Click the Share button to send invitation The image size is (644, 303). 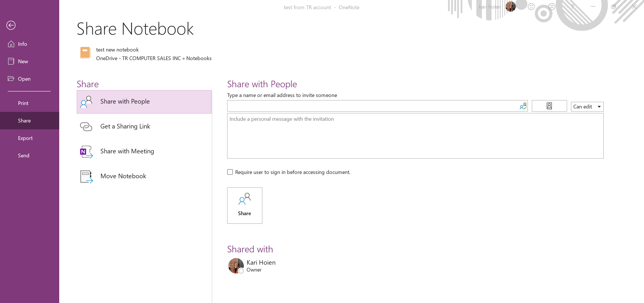(245, 205)
